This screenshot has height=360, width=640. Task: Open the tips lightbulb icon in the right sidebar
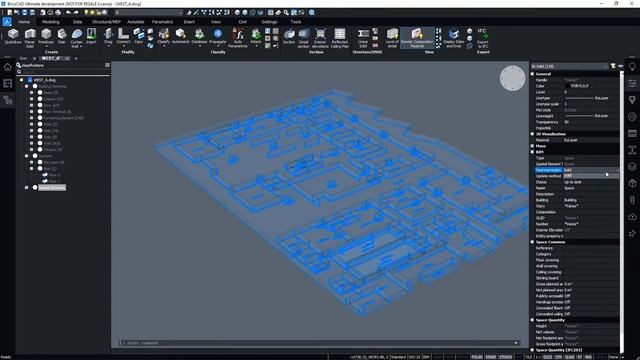click(x=632, y=67)
